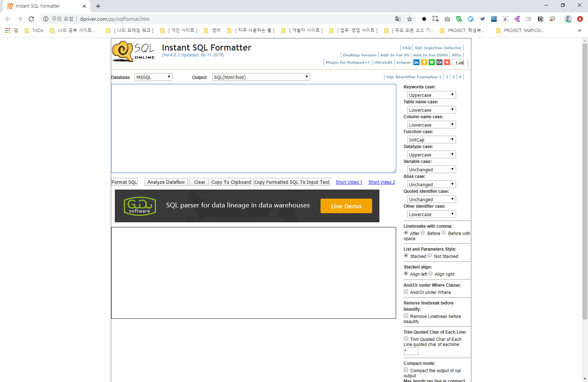Image resolution: width=588 pixels, height=382 pixels.
Task: Open the [ 개발자 사이트 ] bookmark folder
Action: coord(302,31)
